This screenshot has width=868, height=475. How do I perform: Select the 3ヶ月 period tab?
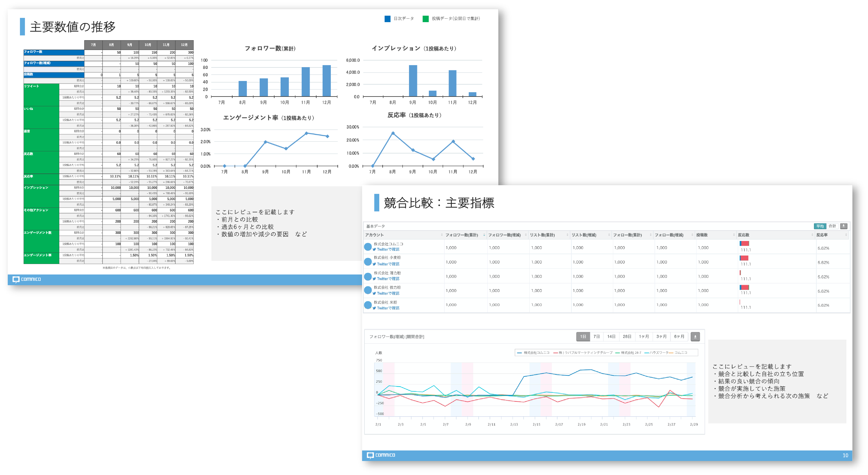point(661,336)
